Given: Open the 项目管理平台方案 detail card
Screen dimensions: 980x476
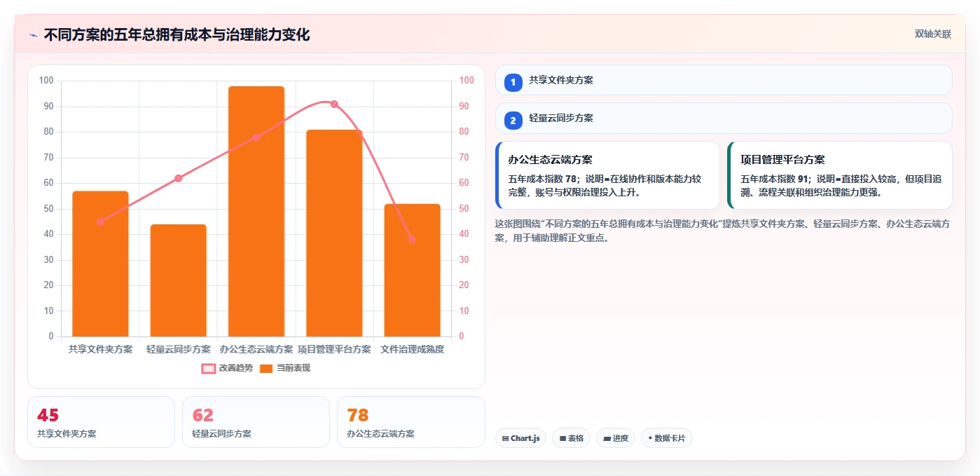Looking at the screenshot, I should [840, 175].
